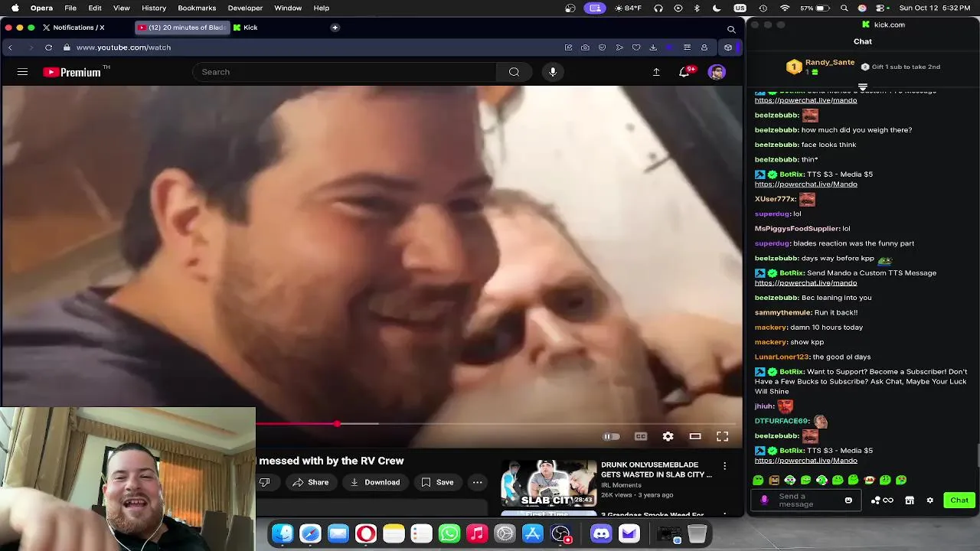Click the YouTube search field
This screenshot has width=980, height=551.
pos(345,72)
